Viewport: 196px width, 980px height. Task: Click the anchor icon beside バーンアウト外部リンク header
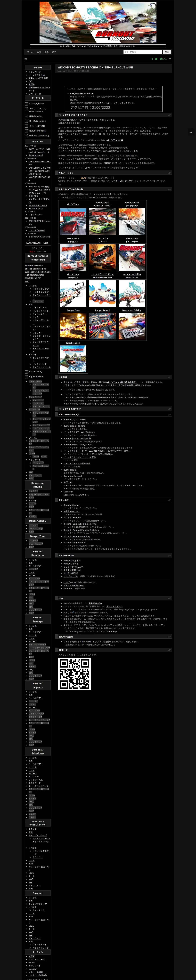pos(169,409)
